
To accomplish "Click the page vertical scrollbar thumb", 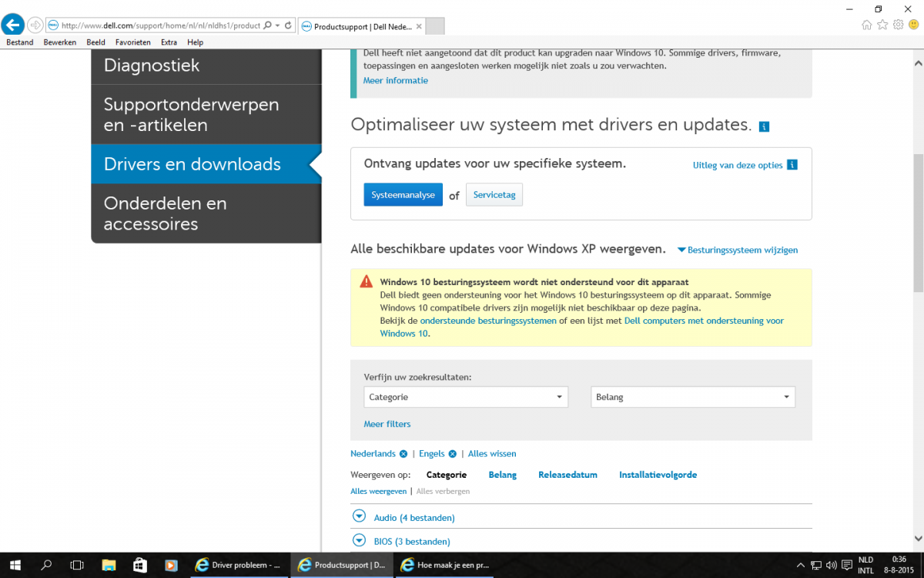I will point(918,223).
